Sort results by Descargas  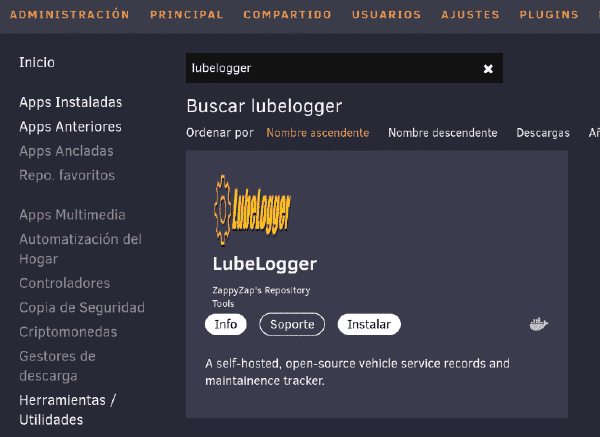pyautogui.click(x=543, y=133)
